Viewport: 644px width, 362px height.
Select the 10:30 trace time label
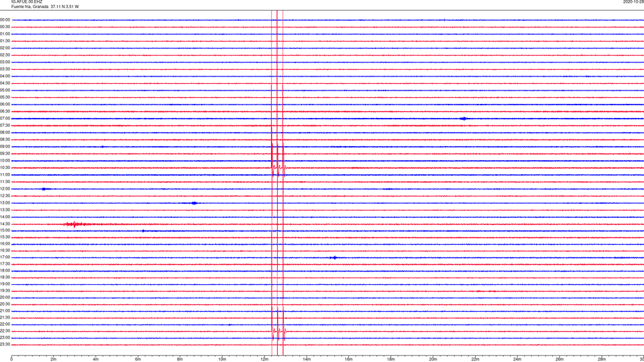5,168
